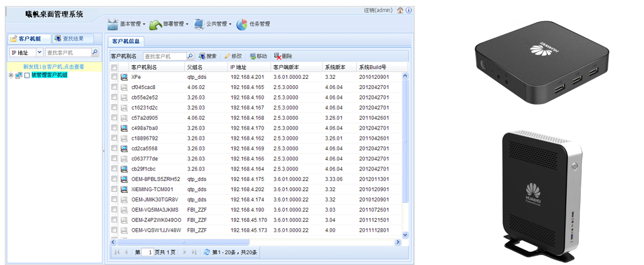Open the 基本管理 dropdown menu
Image resolution: width=644 pixels, height=265 pixels.
(x=144, y=24)
